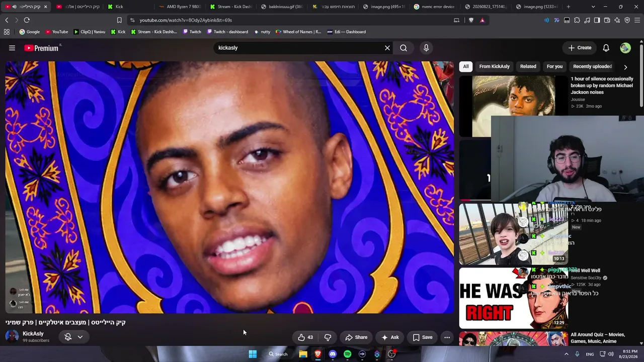Open Brave Rewards triangle icon
Viewport: 644px width, 362px height.
click(482, 20)
